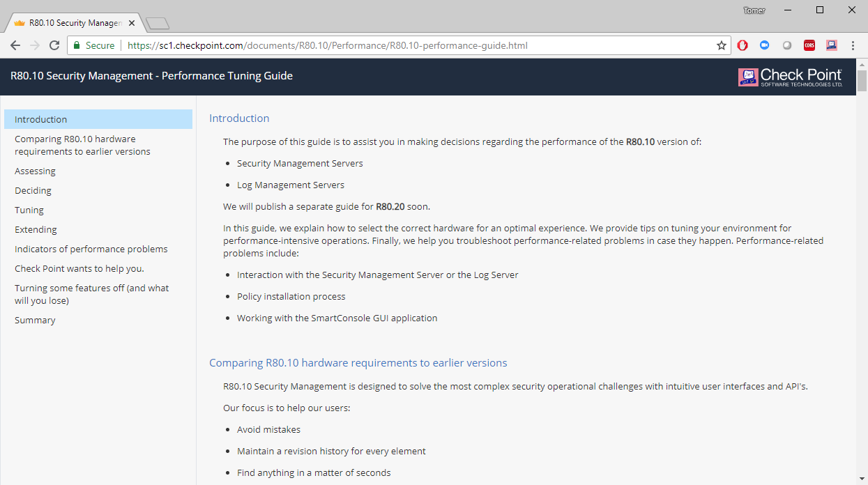Click Maintain a revision history bullet

click(331, 451)
